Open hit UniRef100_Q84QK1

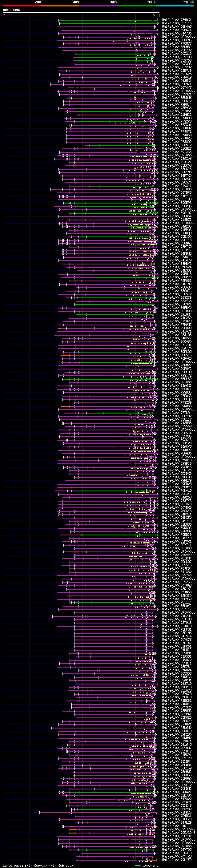(x=177, y=20)
